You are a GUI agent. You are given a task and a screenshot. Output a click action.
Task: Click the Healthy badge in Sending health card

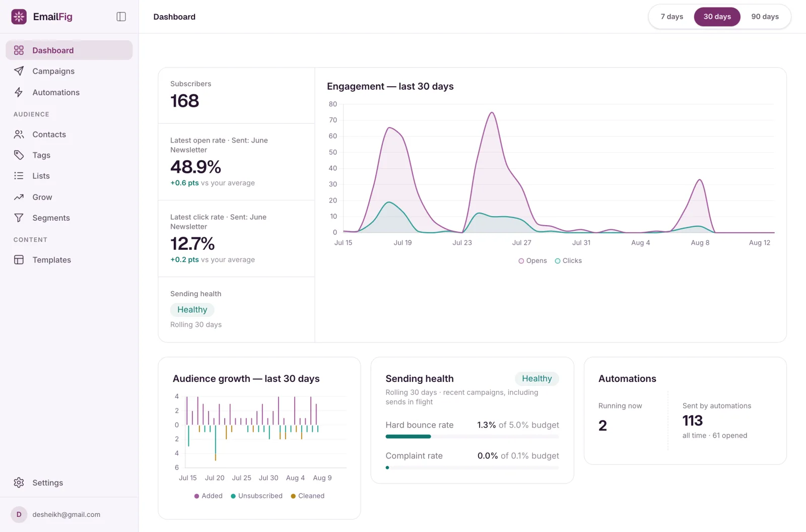tap(536, 378)
